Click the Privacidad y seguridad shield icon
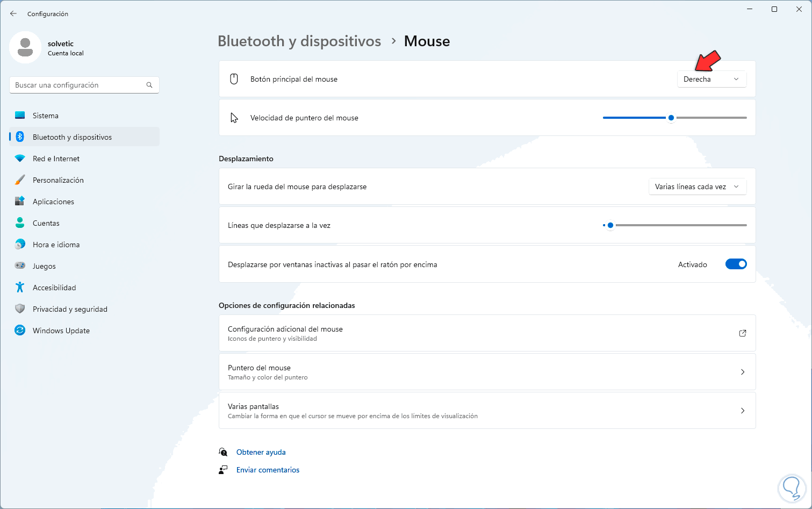The width and height of the screenshot is (812, 509). point(20,309)
